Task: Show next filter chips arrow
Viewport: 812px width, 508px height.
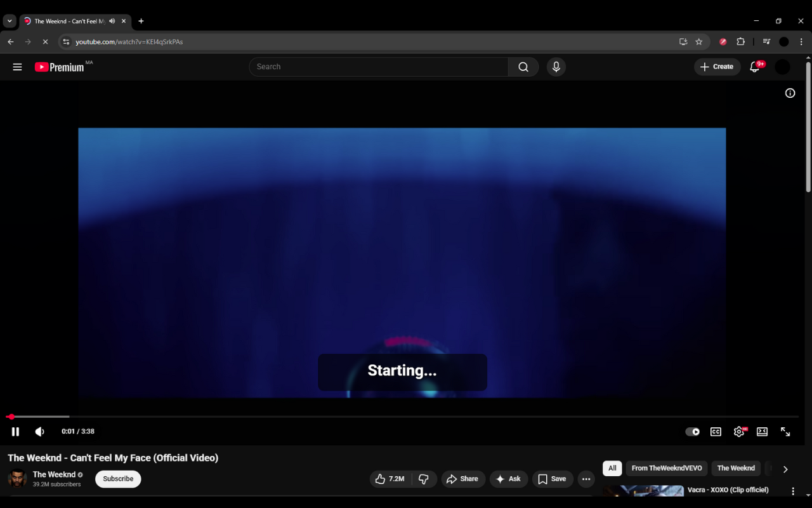Action: pos(785,469)
